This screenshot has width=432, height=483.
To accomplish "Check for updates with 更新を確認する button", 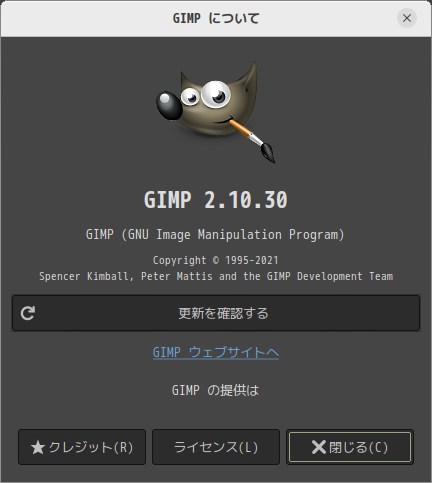I will tap(216, 313).
